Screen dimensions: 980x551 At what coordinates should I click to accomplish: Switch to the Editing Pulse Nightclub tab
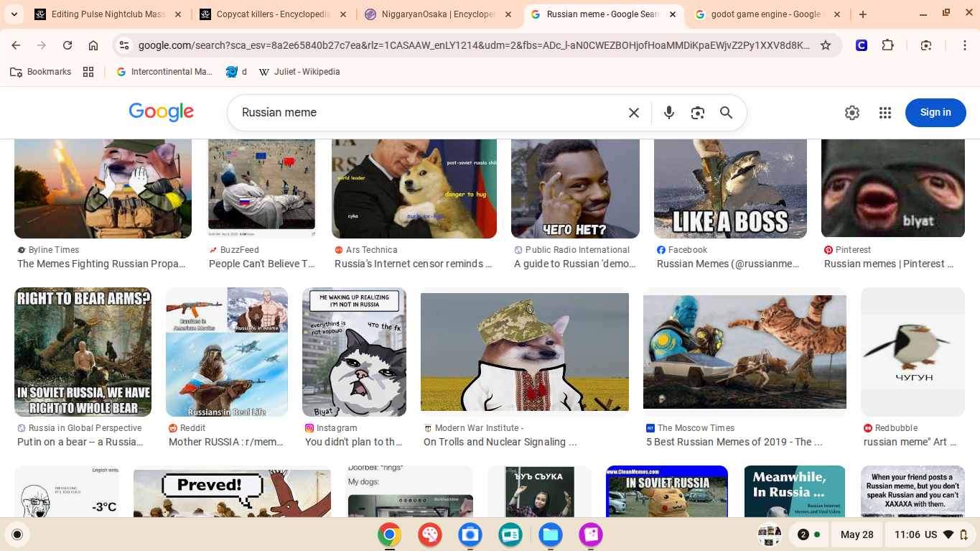(x=108, y=14)
